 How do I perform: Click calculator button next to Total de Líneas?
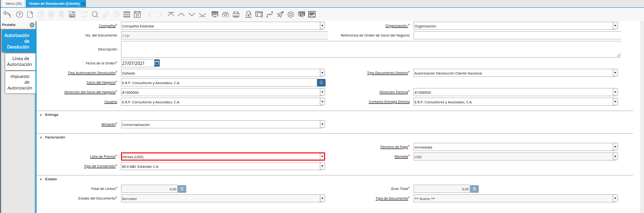182,189
